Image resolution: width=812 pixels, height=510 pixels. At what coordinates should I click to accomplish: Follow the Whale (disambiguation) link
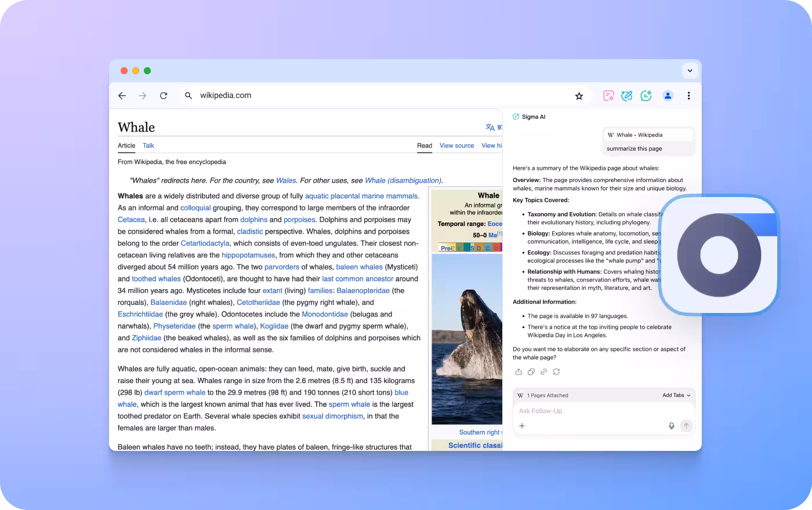[x=403, y=180]
